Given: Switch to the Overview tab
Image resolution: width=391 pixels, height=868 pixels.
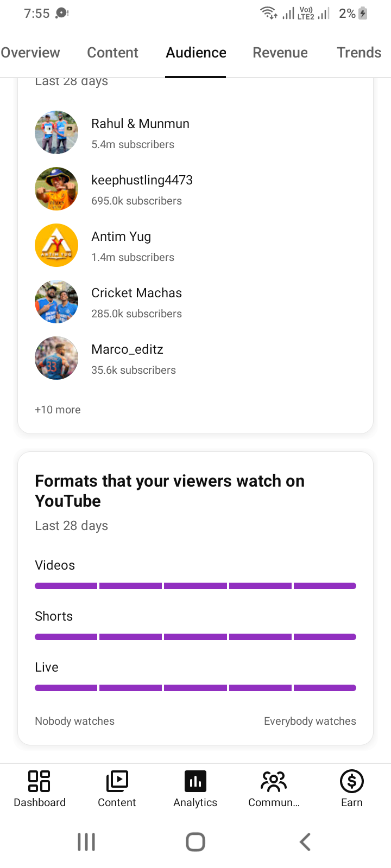Looking at the screenshot, I should point(30,53).
